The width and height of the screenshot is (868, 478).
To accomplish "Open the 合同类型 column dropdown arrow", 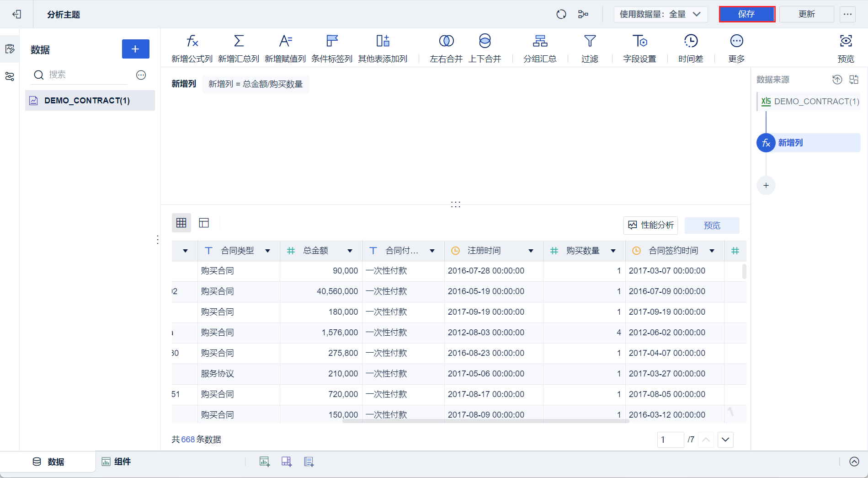I will (268, 251).
